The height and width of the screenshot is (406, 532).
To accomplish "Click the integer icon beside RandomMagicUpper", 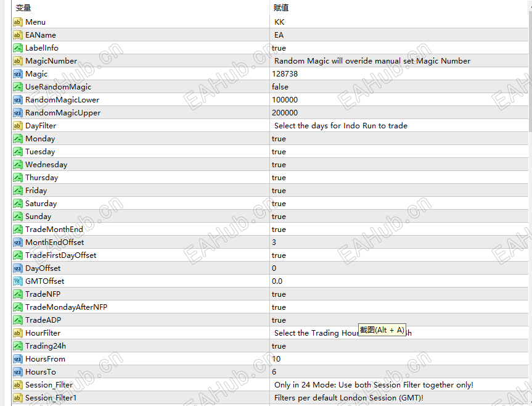I will (18, 113).
